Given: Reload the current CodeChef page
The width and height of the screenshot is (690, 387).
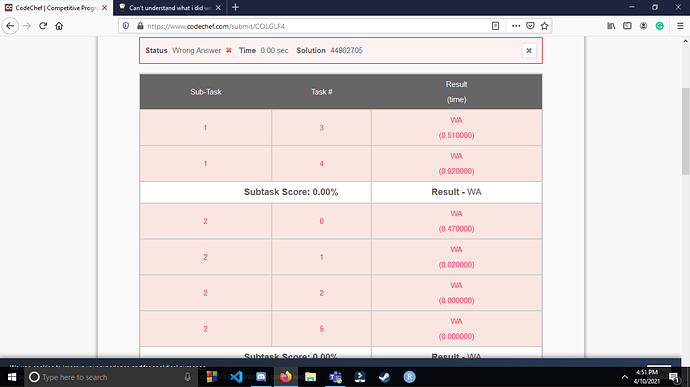Looking at the screenshot, I should pos(43,26).
